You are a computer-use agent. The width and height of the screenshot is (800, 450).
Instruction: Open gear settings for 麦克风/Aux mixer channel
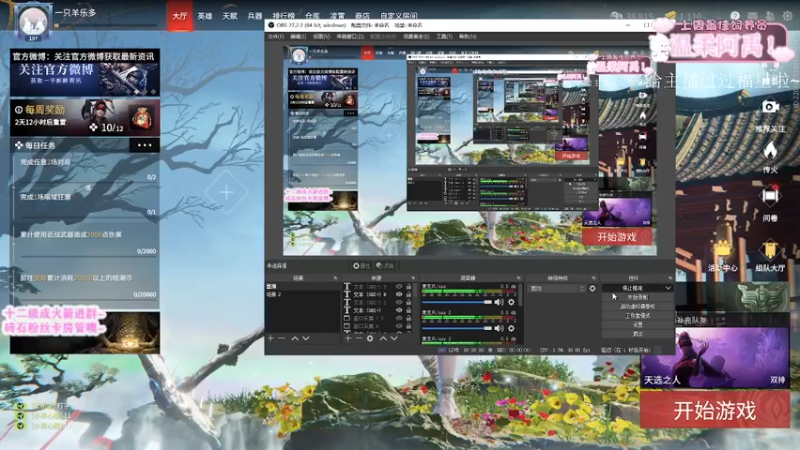point(511,302)
